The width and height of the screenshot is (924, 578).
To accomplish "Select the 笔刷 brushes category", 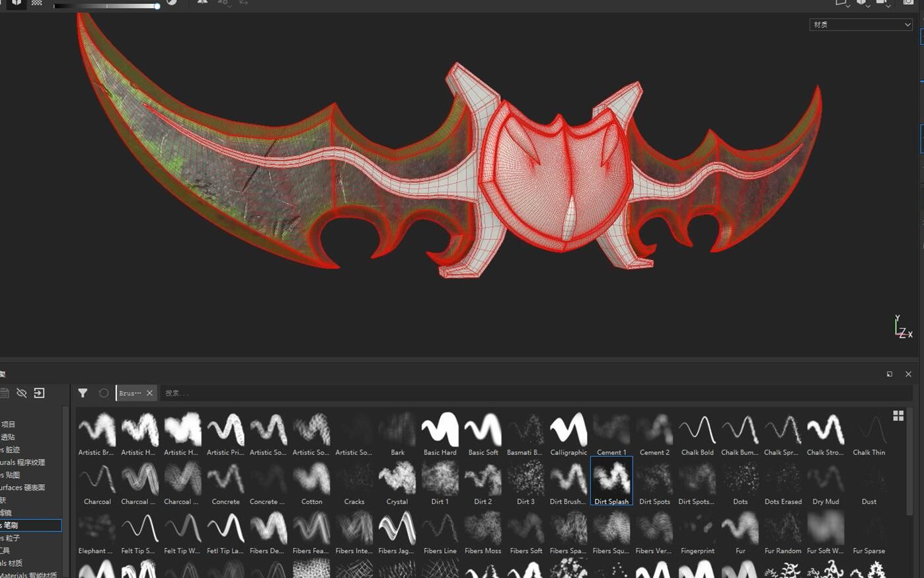I will (30, 525).
